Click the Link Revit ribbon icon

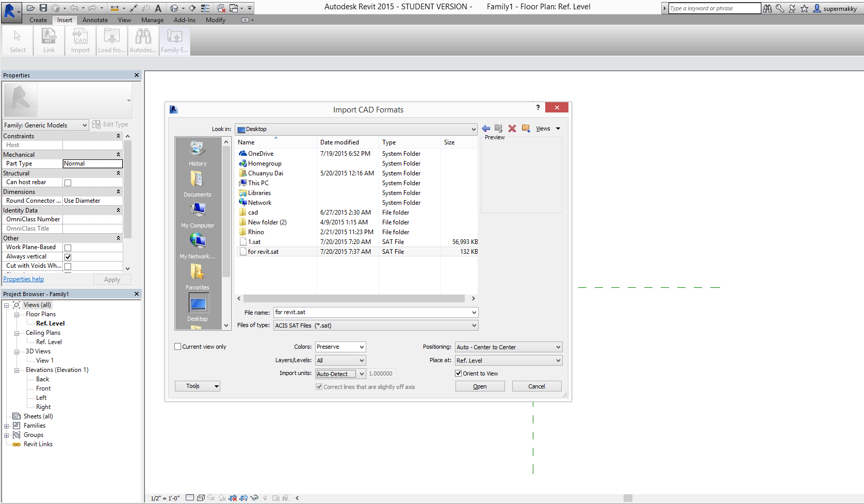49,41
